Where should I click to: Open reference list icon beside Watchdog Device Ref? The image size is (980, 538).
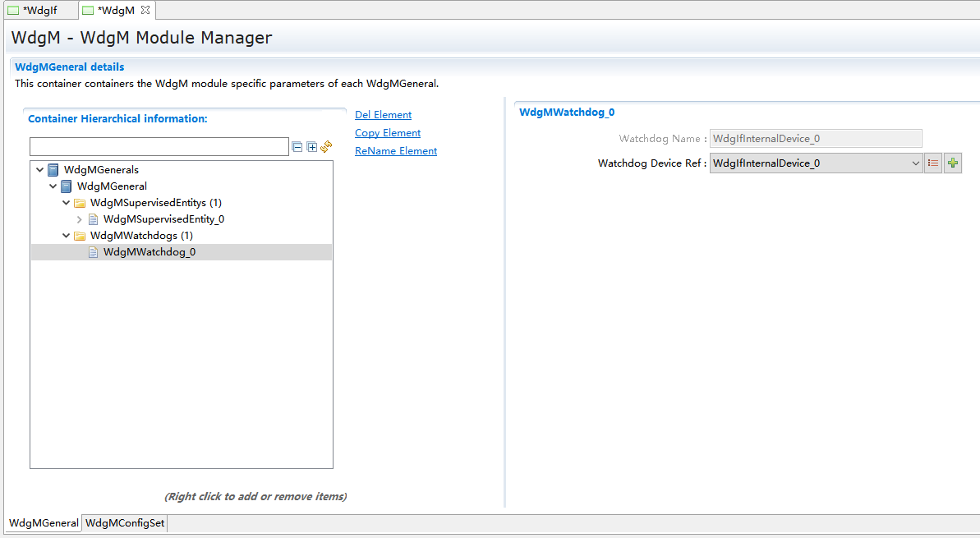933,163
